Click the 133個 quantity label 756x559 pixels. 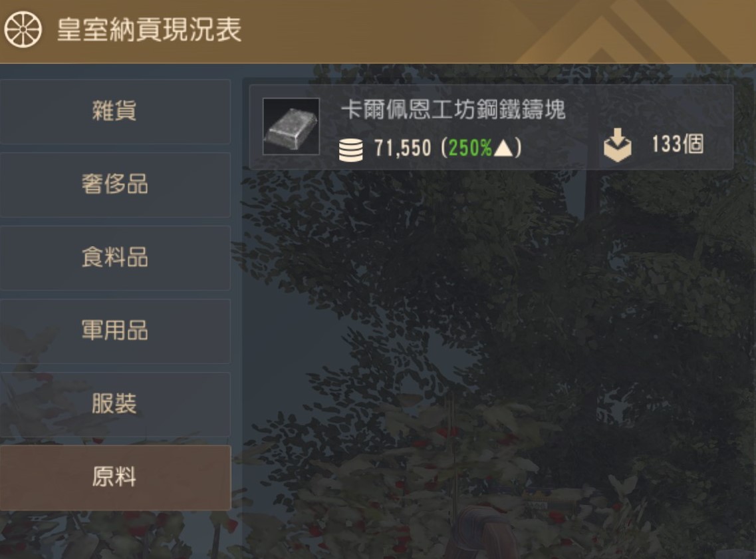[x=678, y=144]
